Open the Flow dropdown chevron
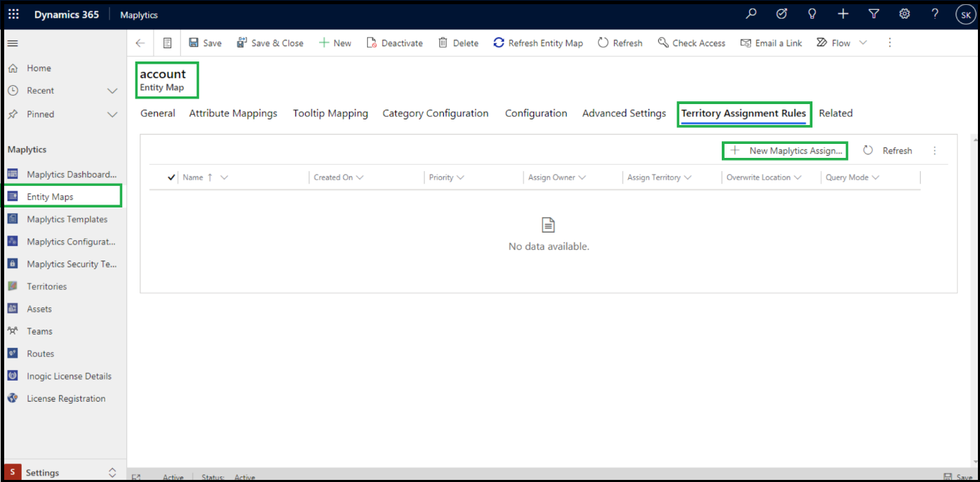Screen dimensions: 980x482 (x=863, y=43)
